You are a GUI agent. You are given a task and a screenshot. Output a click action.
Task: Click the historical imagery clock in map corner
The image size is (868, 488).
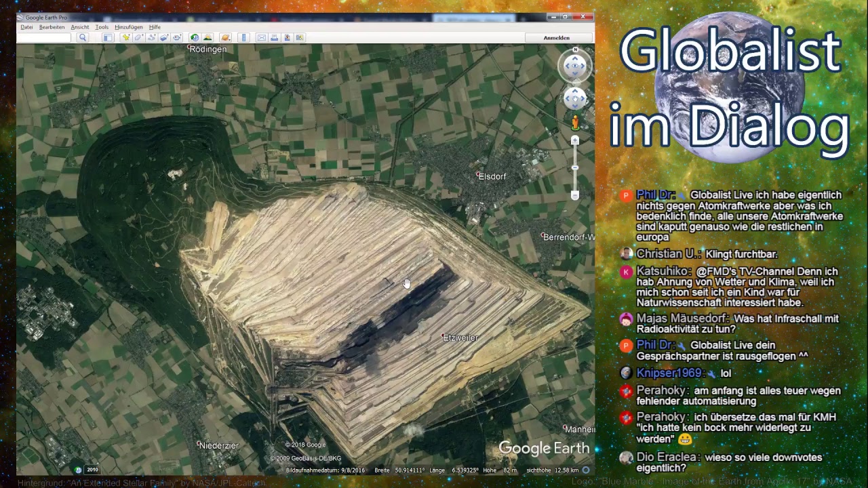coord(79,470)
